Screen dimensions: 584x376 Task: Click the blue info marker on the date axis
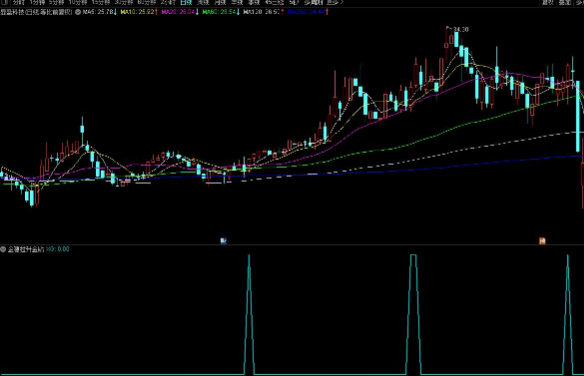coord(223,241)
